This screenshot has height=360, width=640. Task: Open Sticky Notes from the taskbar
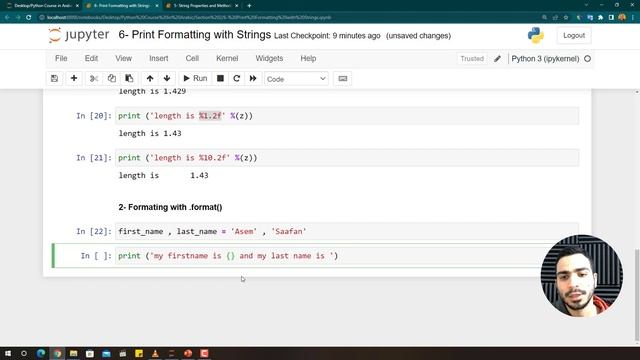[x=139, y=353]
